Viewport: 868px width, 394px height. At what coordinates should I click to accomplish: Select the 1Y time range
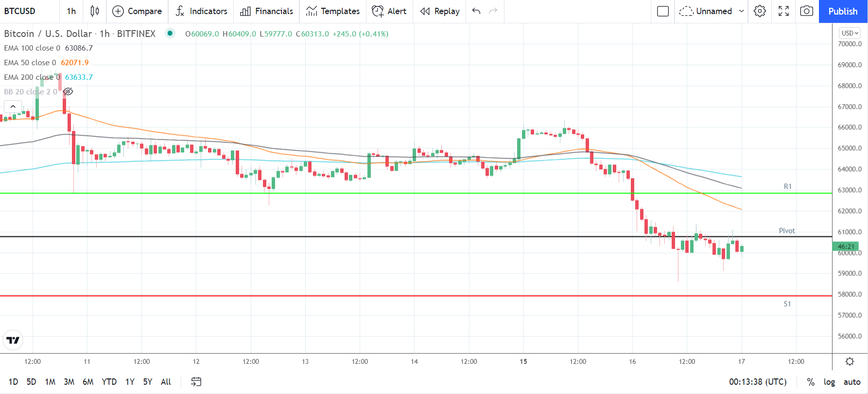[x=130, y=382]
